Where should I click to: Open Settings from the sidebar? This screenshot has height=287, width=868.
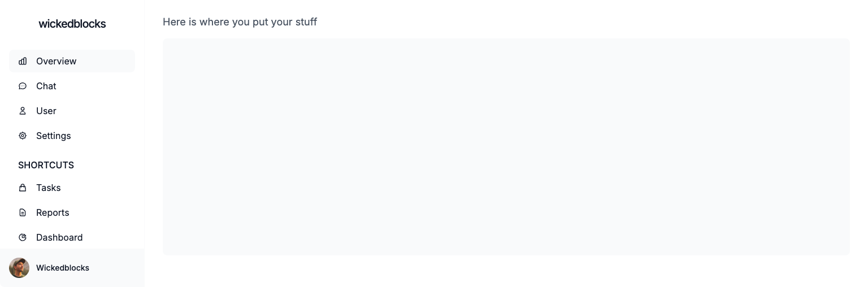72,136
